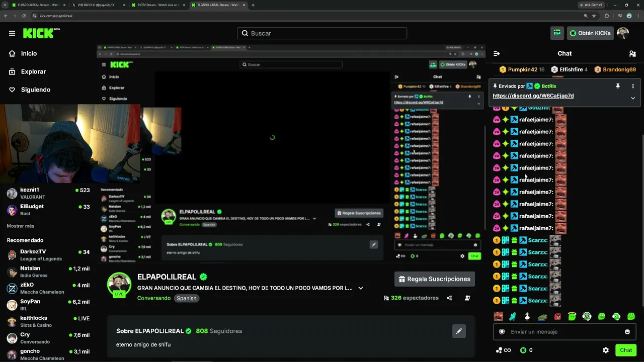
Task: Open zEkO recommended channel
Action: point(48,288)
